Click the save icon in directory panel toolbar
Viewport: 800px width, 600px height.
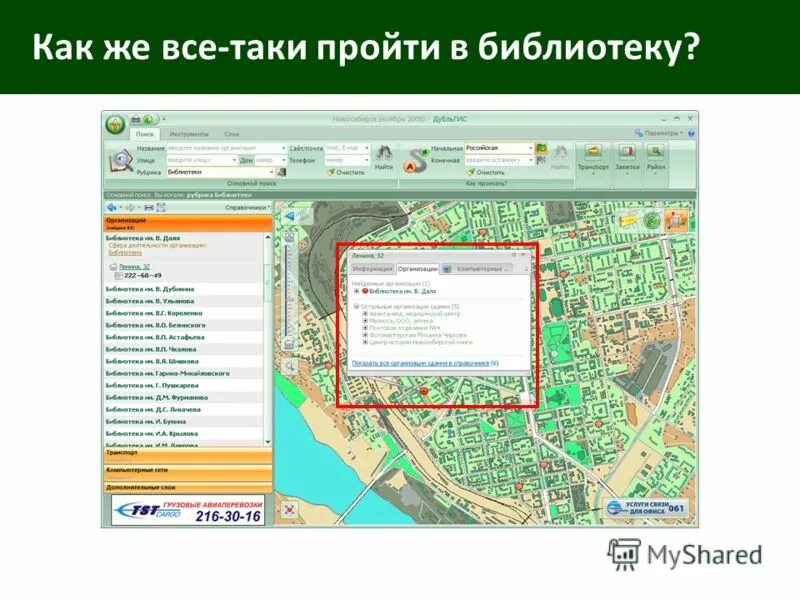coord(161,207)
